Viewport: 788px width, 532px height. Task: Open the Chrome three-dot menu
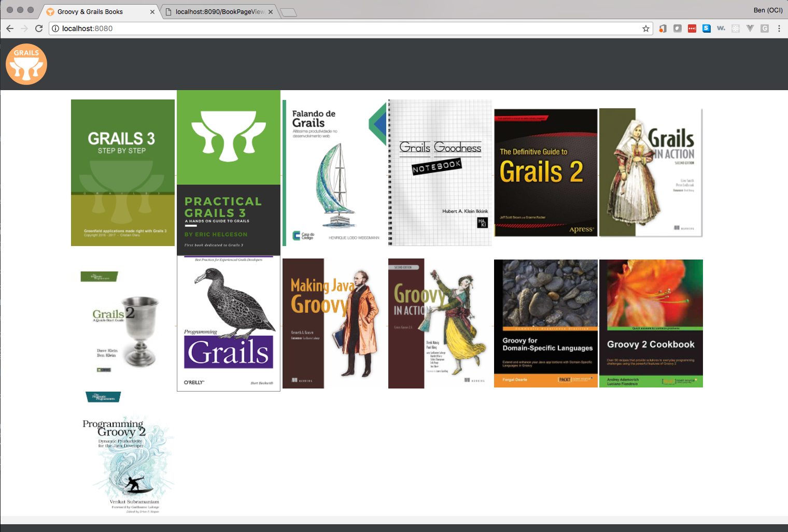click(779, 28)
